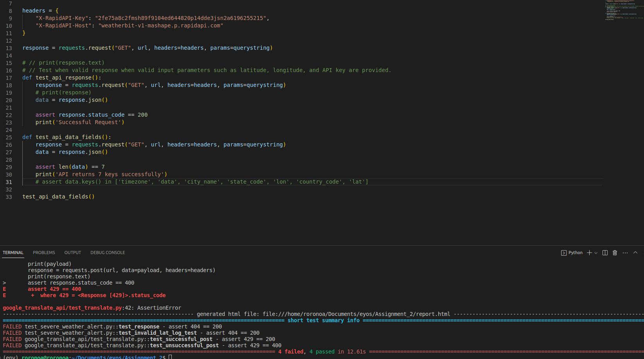Split the terminal panel
This screenshot has height=359, width=644.
tap(605, 253)
